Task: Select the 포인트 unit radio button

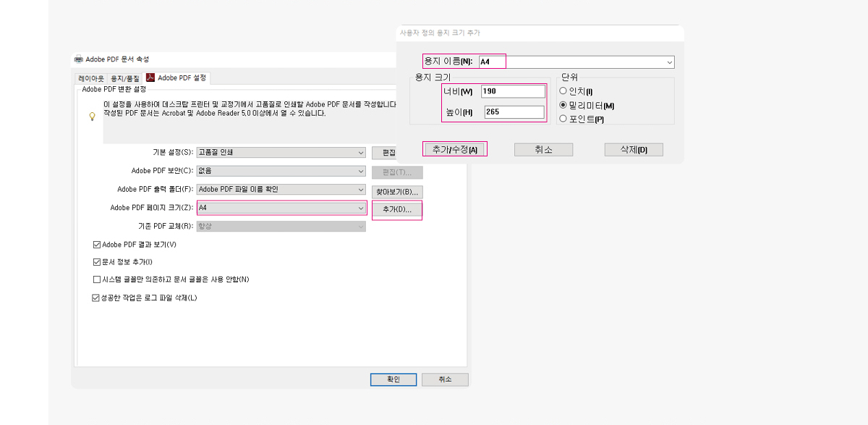Action: 563,119
